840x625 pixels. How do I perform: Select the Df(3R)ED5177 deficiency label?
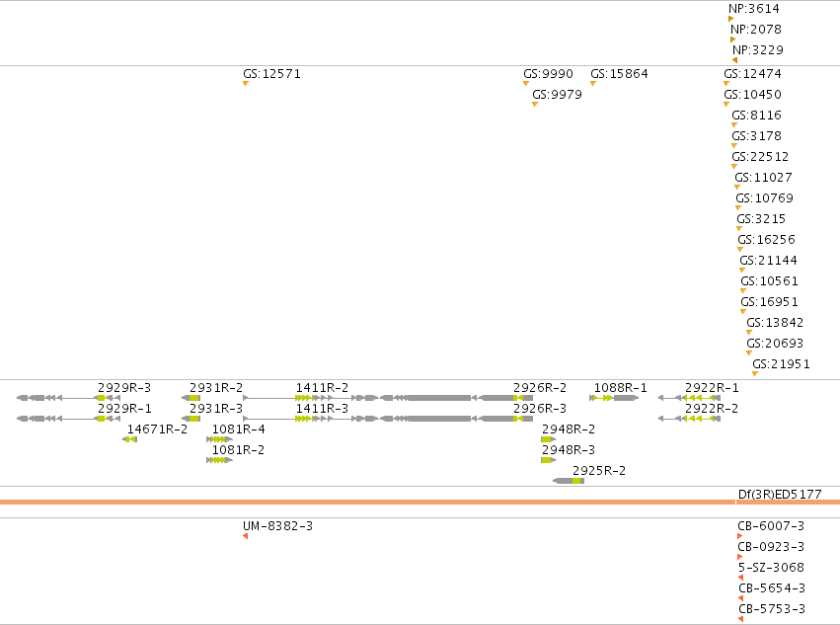780,495
